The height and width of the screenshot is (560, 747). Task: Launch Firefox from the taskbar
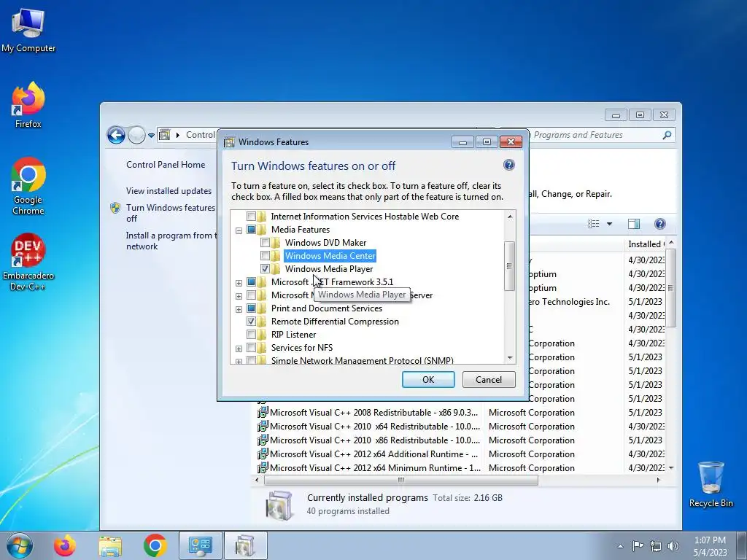[x=65, y=545]
